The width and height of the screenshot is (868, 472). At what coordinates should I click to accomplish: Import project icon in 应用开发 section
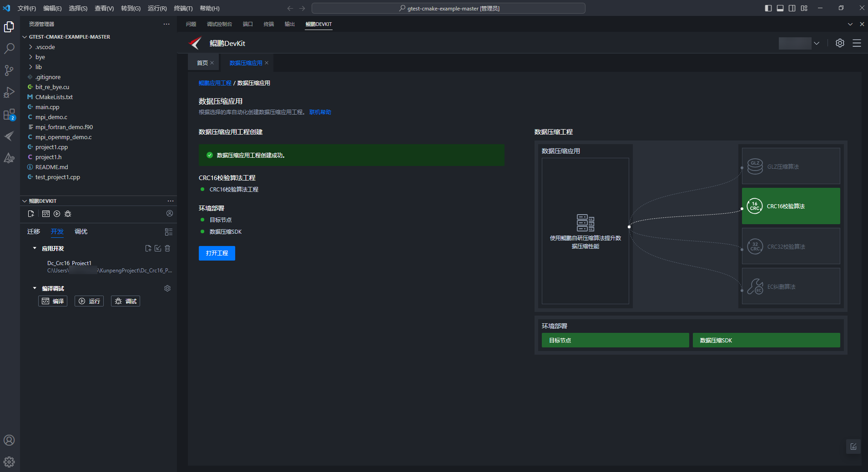tap(158, 248)
